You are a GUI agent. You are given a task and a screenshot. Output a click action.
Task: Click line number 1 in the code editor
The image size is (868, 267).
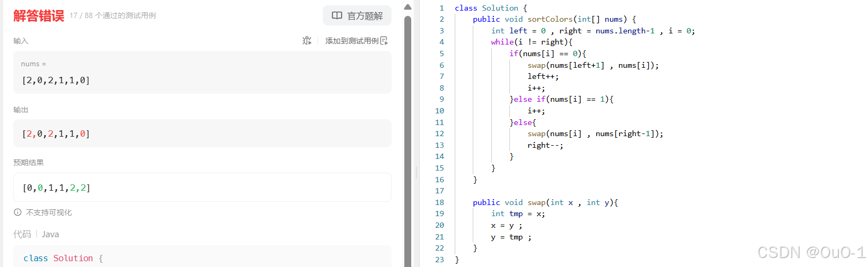click(x=441, y=8)
